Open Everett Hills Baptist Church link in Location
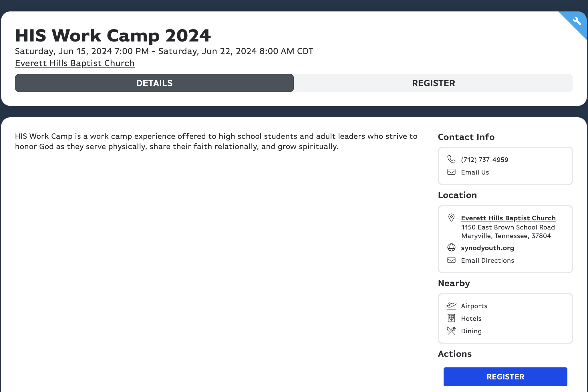The width and height of the screenshot is (588, 392). point(508,218)
